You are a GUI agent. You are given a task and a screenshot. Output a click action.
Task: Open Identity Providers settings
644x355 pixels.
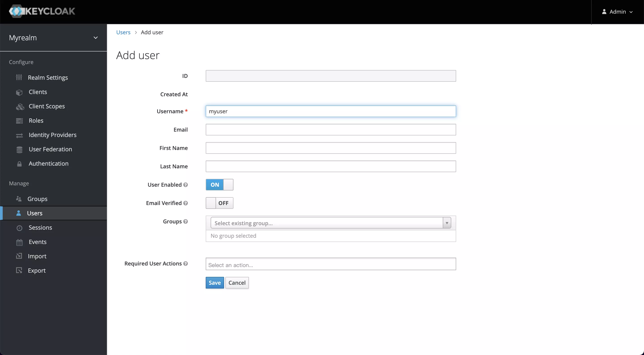click(52, 135)
